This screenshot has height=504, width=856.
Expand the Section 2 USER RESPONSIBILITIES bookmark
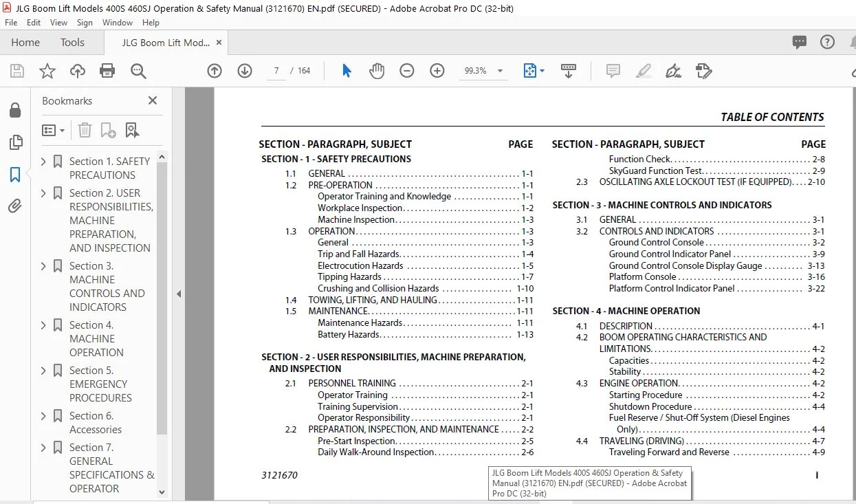44,193
